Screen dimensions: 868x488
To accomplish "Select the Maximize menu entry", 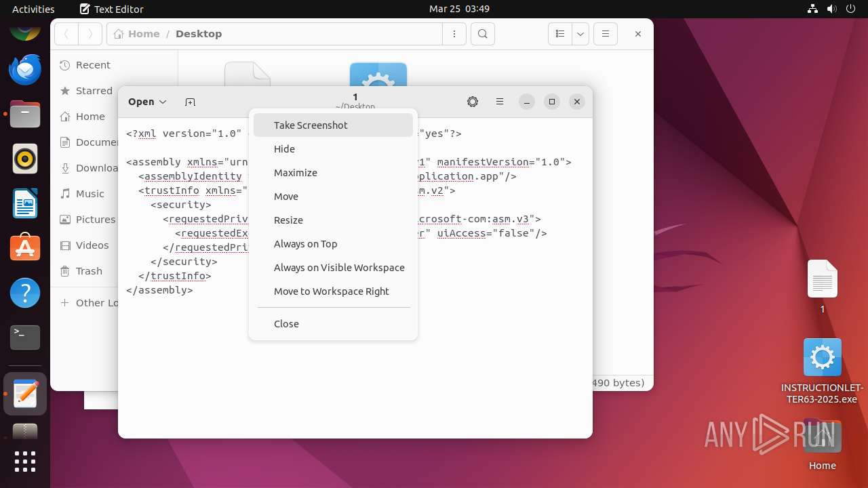I will (333, 173).
